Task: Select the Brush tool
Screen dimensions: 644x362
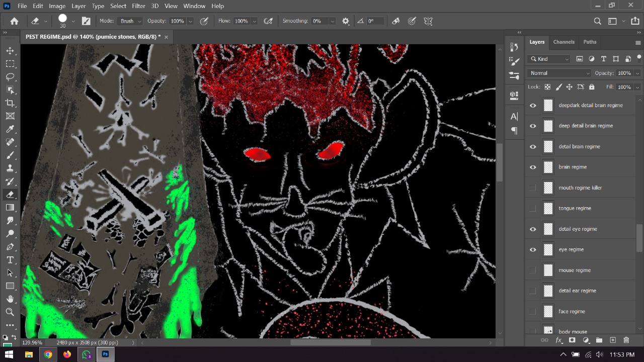Action: tap(10, 155)
